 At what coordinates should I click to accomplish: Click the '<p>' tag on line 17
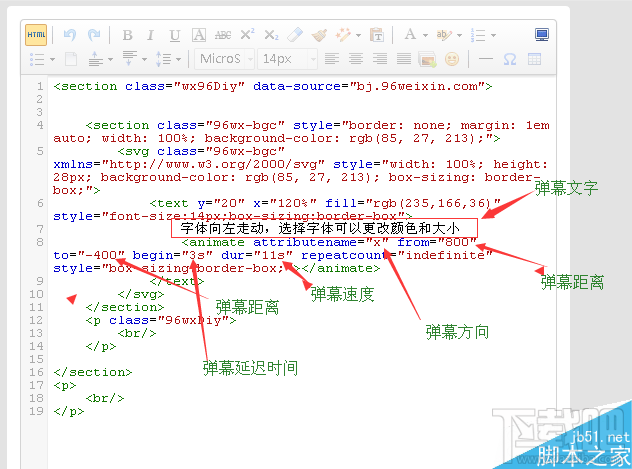[65, 386]
